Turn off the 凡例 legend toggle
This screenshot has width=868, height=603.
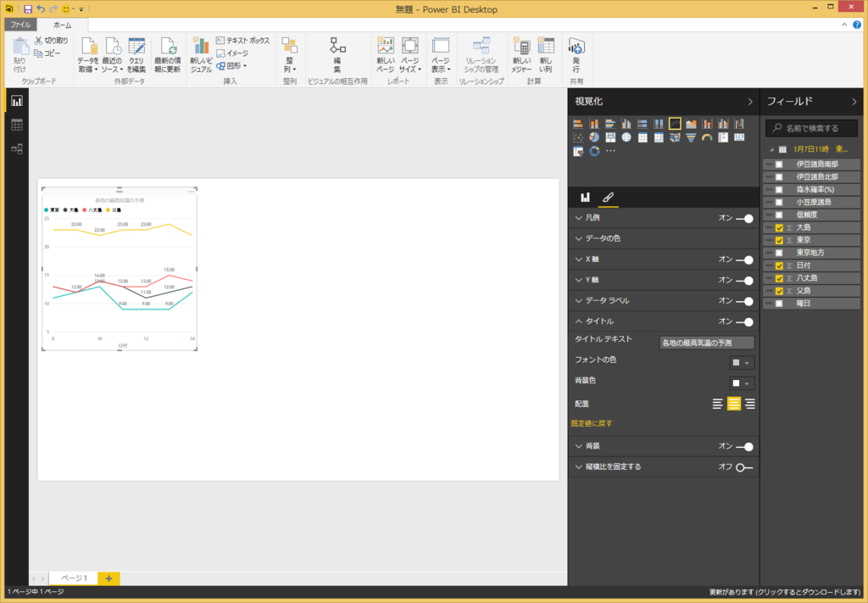tap(744, 218)
